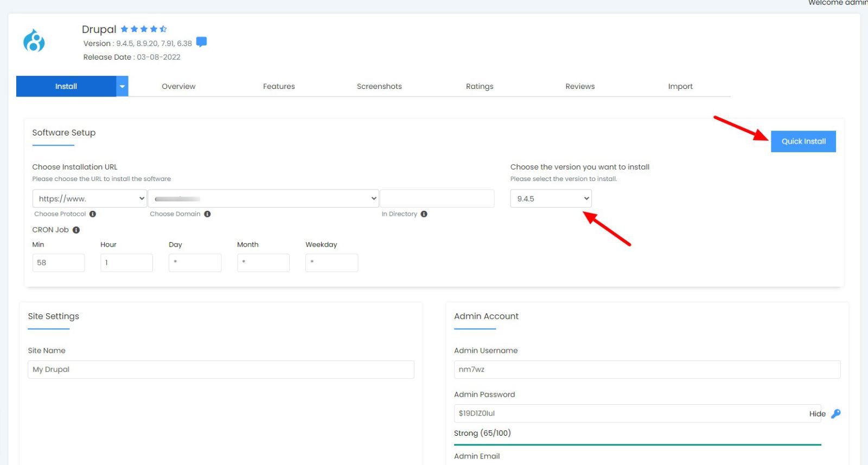Open the CRON Job info icon
This screenshot has width=868, height=465.
tap(76, 230)
